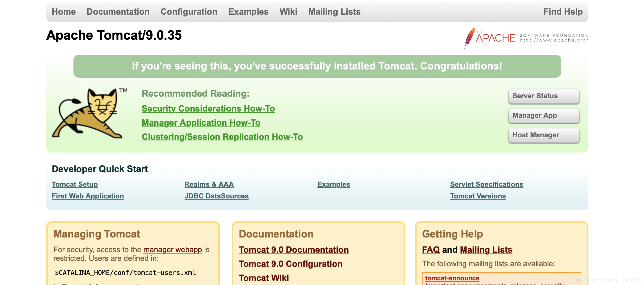The width and height of the screenshot is (644, 285).
Task: Open the JDBC DataSources link
Action: [x=217, y=196]
